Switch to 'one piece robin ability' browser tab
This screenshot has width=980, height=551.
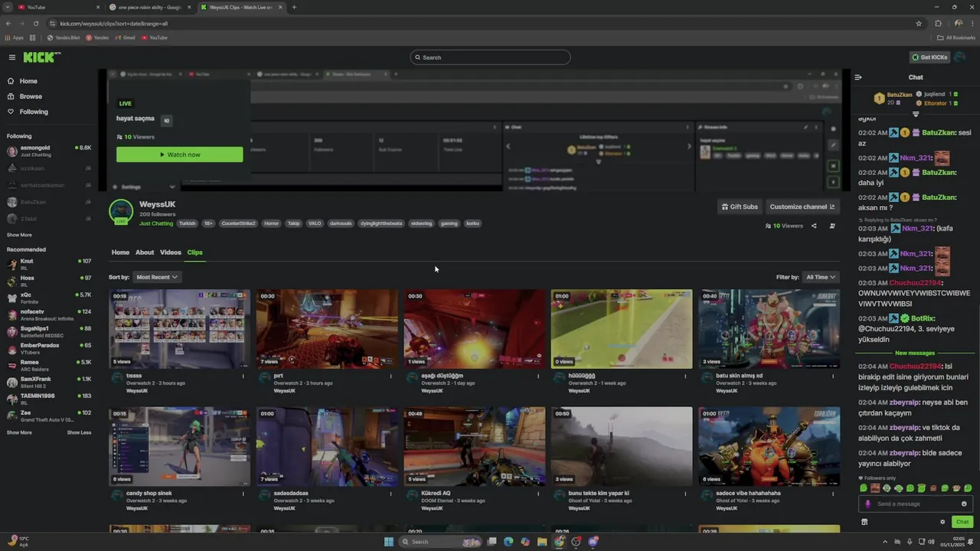(149, 7)
